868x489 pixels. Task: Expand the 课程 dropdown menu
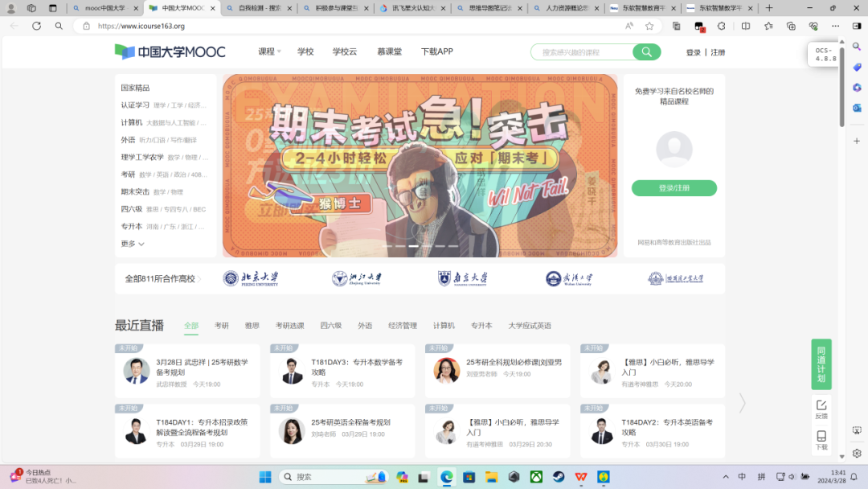point(267,51)
